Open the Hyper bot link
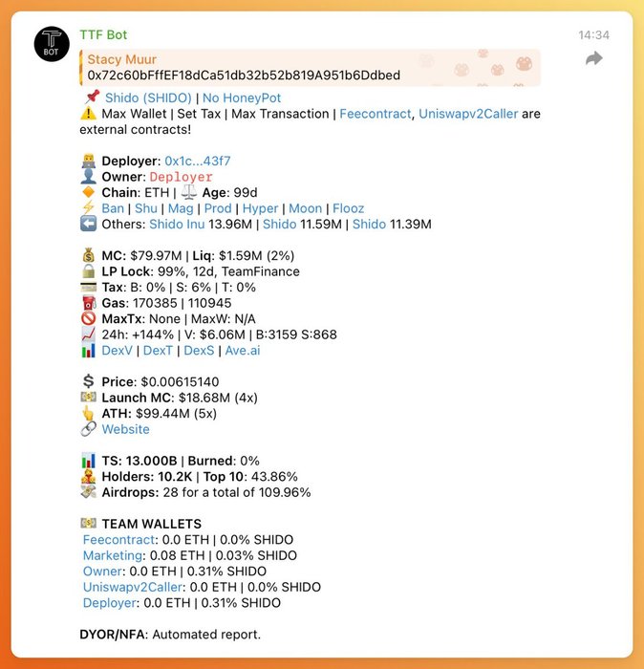 coord(260,208)
